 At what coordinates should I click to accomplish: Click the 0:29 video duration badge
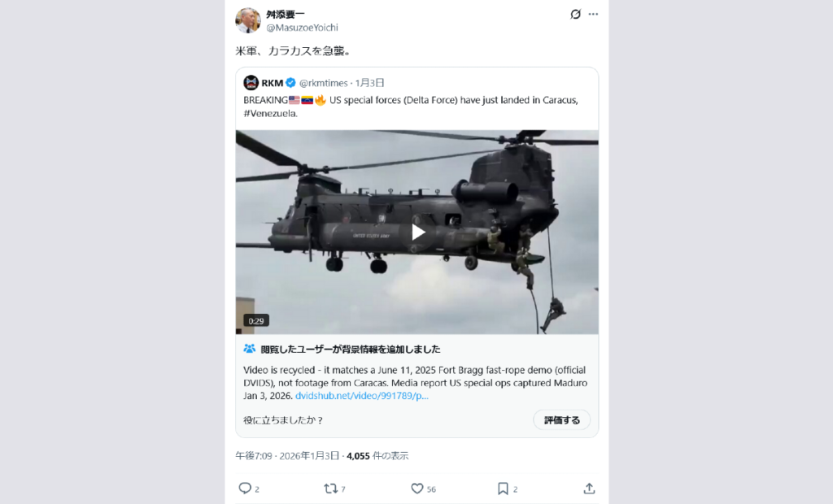click(256, 321)
